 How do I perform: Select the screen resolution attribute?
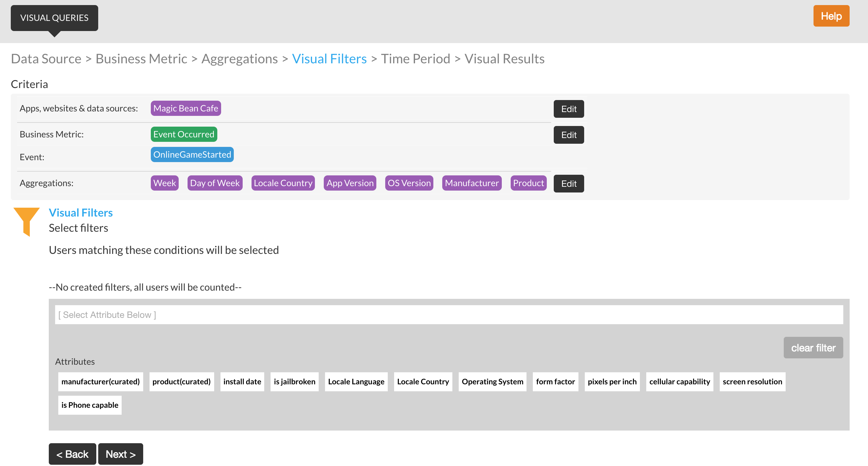click(752, 381)
